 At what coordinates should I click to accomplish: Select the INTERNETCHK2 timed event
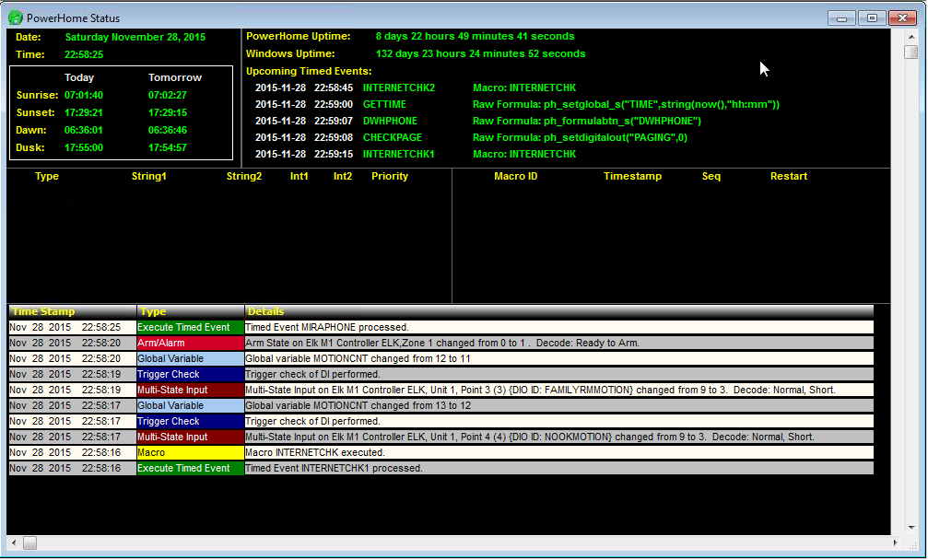398,87
